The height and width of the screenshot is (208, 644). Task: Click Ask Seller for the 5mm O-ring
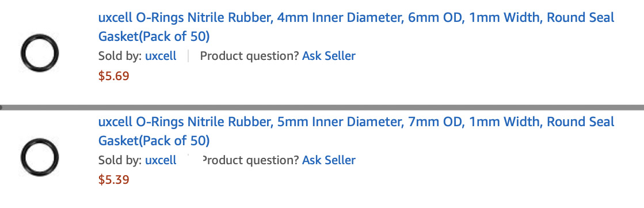tap(329, 160)
